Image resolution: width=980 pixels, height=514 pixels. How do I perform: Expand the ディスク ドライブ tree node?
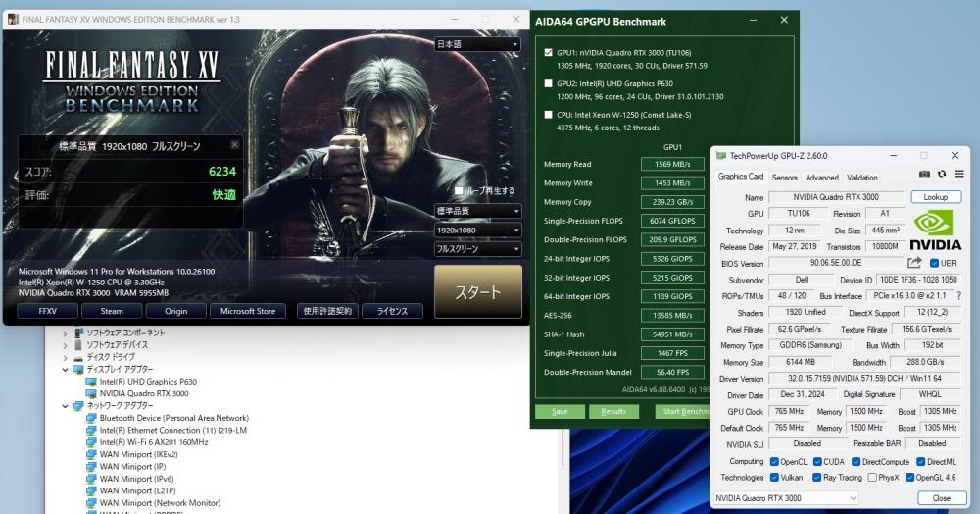coord(65,358)
